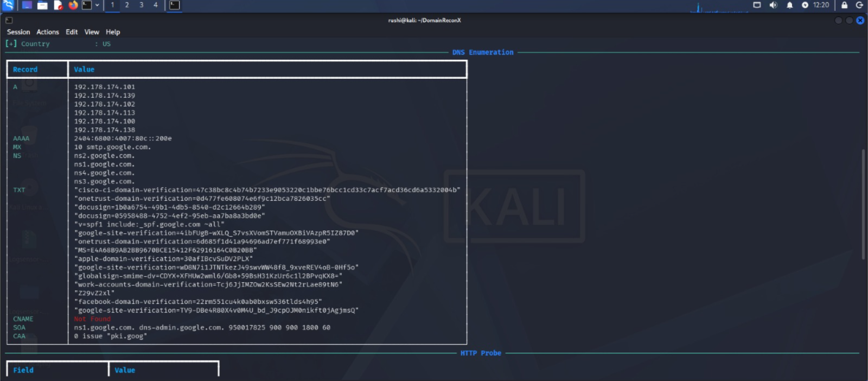Click the CAA value 0 issue pki.goog
Image resolution: width=868 pixels, height=381 pixels.
[111, 336]
